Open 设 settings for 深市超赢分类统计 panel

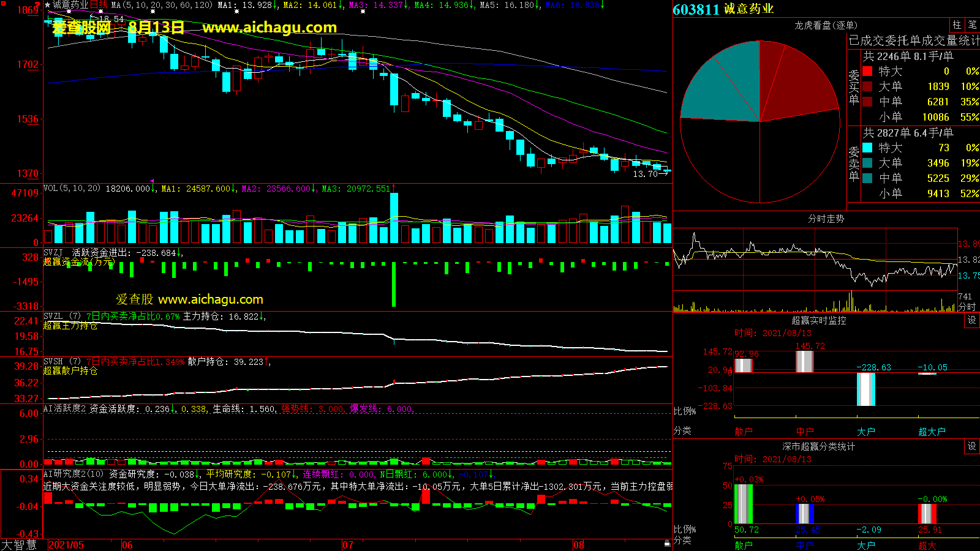point(972,446)
